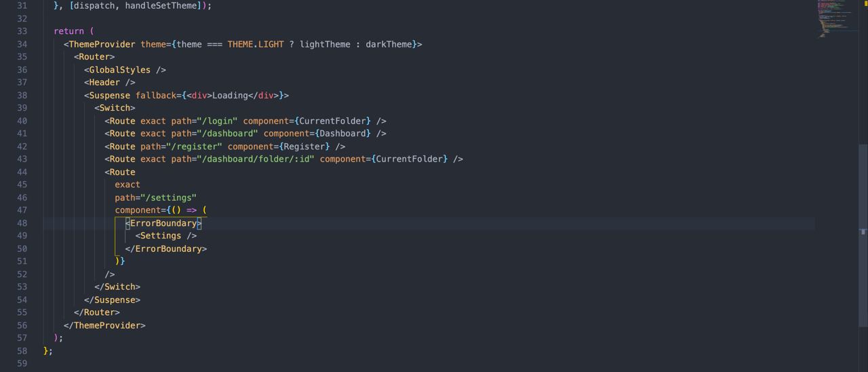868x372 pixels.
Task: Click the opening ErrorBoundary tag on line 48
Action: [163, 223]
